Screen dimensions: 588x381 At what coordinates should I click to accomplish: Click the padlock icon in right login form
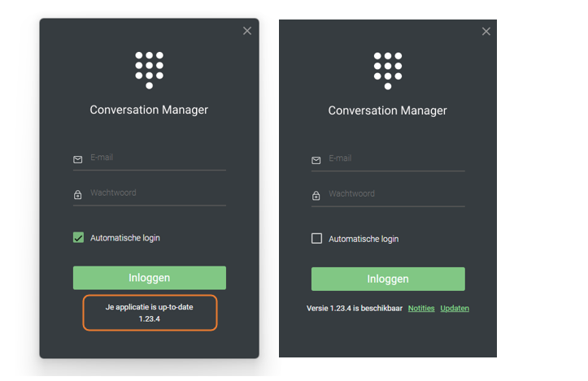316,196
